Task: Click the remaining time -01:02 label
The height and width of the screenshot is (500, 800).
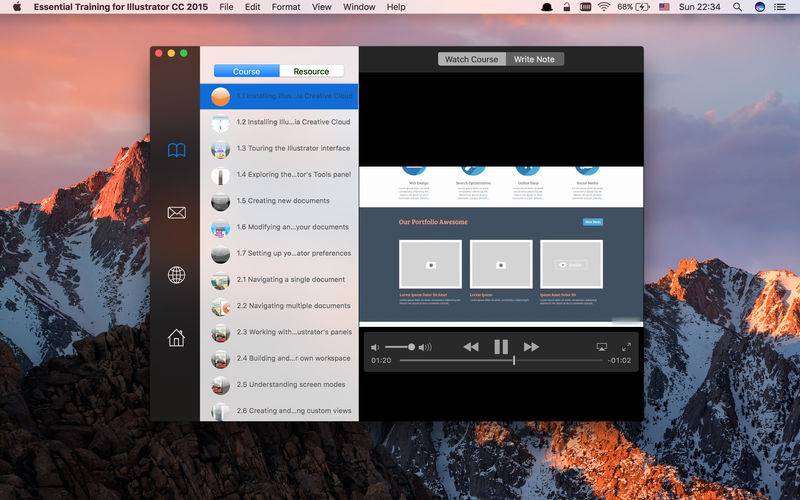Action: [619, 360]
